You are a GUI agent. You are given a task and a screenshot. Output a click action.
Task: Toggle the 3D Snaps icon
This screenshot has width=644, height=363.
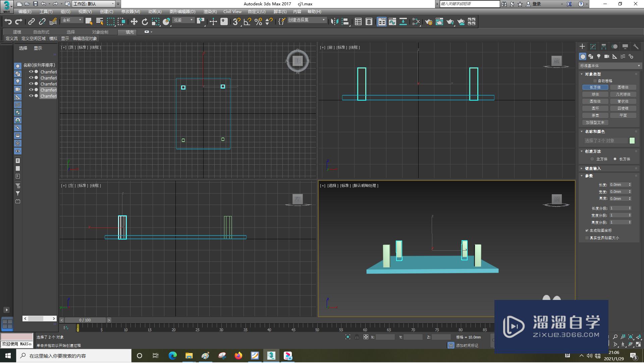click(x=236, y=22)
